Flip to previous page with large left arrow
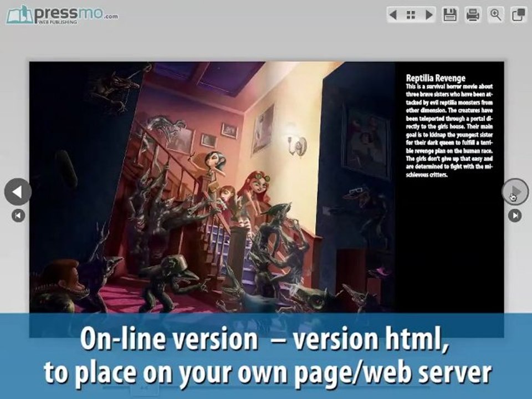Viewport: 532px width, 399px height. (18, 192)
